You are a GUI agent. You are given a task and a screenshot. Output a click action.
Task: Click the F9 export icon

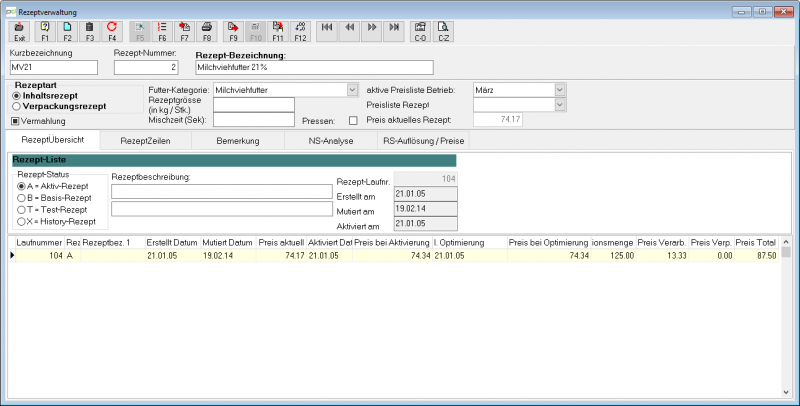tap(233, 32)
